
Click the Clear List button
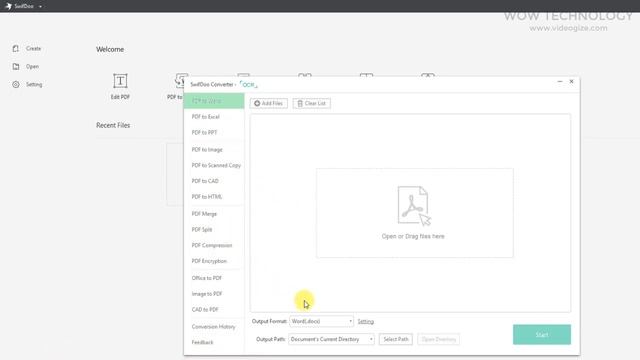(x=311, y=103)
